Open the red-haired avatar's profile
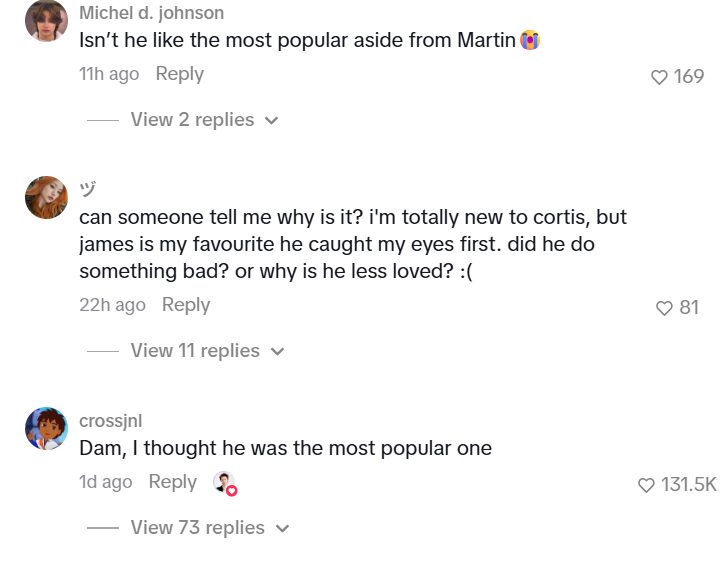This screenshot has width=724, height=562. point(46,197)
